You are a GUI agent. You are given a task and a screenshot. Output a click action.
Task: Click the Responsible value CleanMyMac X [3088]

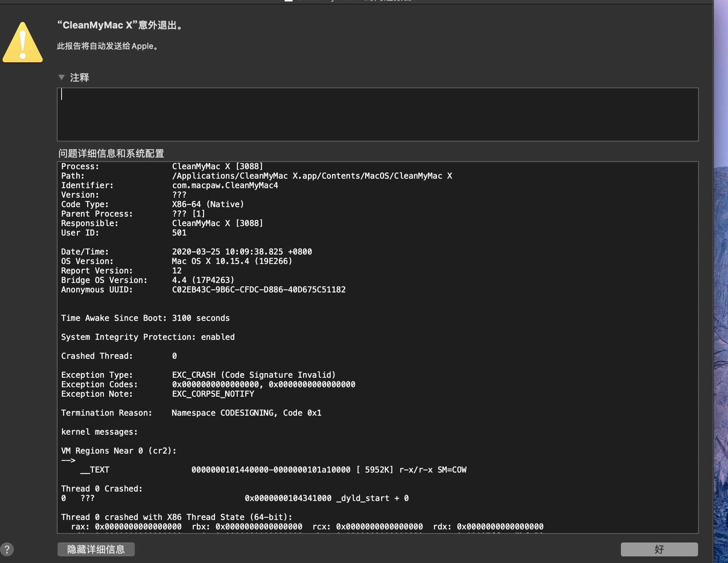pos(218,223)
